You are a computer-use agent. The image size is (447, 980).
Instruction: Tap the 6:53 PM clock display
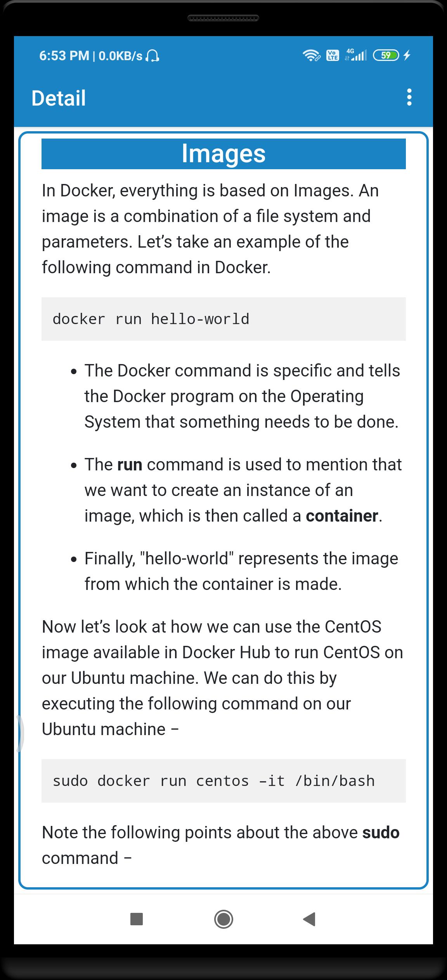pyautogui.click(x=64, y=56)
